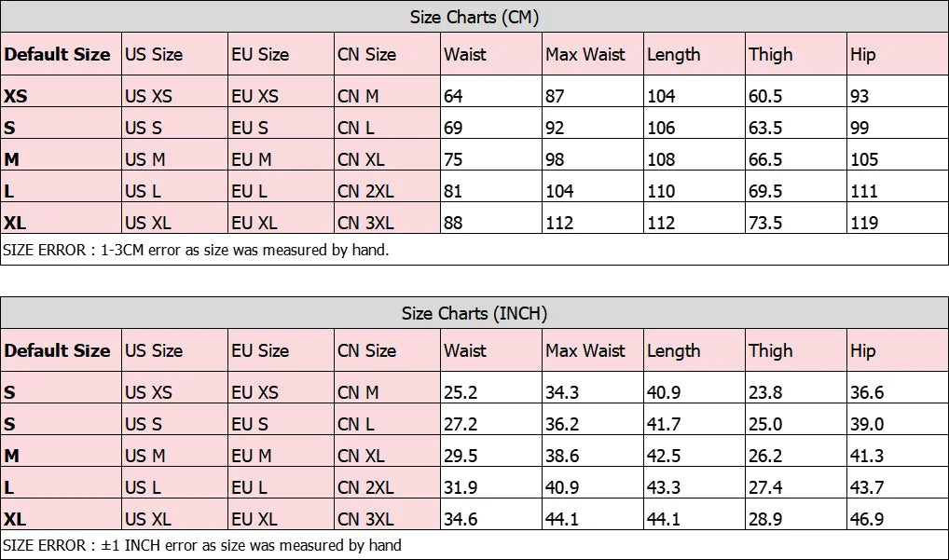Click the length value 42.5
This screenshot has height=560, width=949.
[664, 456]
